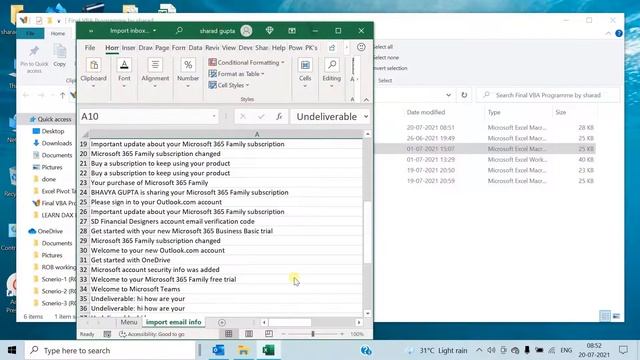Open the Import inbox title dropdown

(154, 31)
